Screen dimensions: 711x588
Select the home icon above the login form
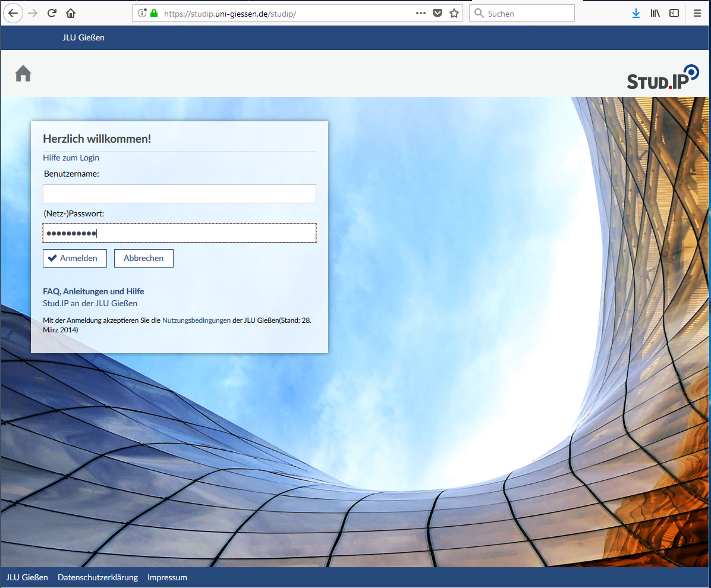23,73
